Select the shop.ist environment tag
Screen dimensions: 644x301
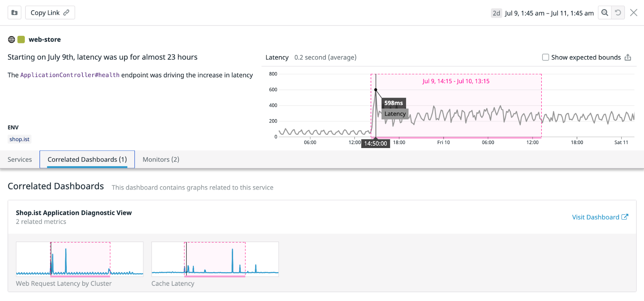pos(19,139)
